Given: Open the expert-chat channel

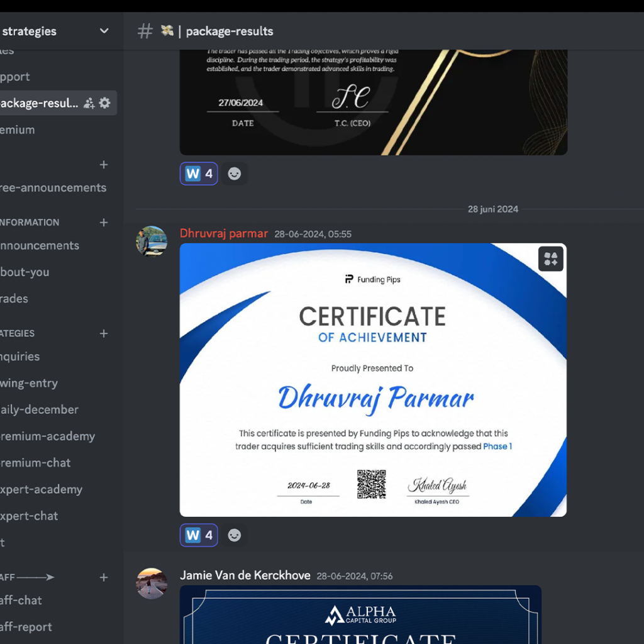Looking at the screenshot, I should coord(29,516).
